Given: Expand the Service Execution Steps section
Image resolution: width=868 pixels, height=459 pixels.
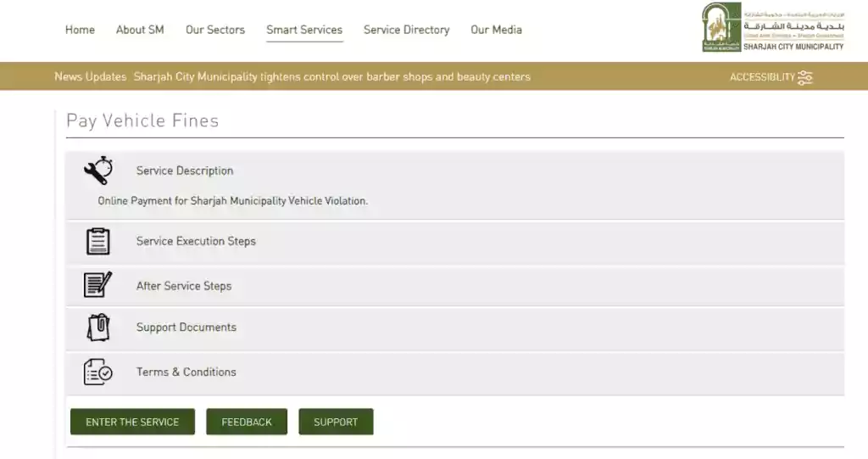Looking at the screenshot, I should click(x=455, y=242).
